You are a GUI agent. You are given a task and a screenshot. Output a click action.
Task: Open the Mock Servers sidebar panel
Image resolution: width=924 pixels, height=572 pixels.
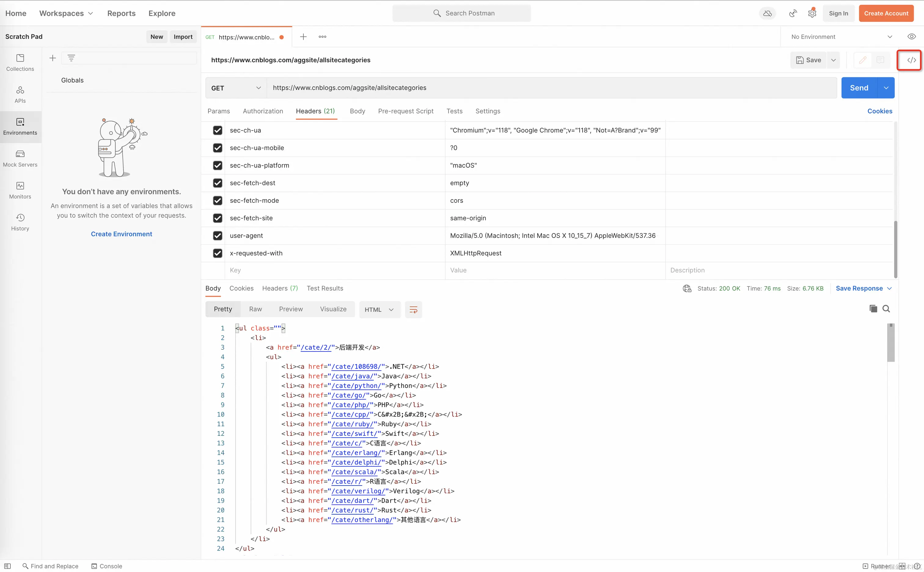click(20, 158)
